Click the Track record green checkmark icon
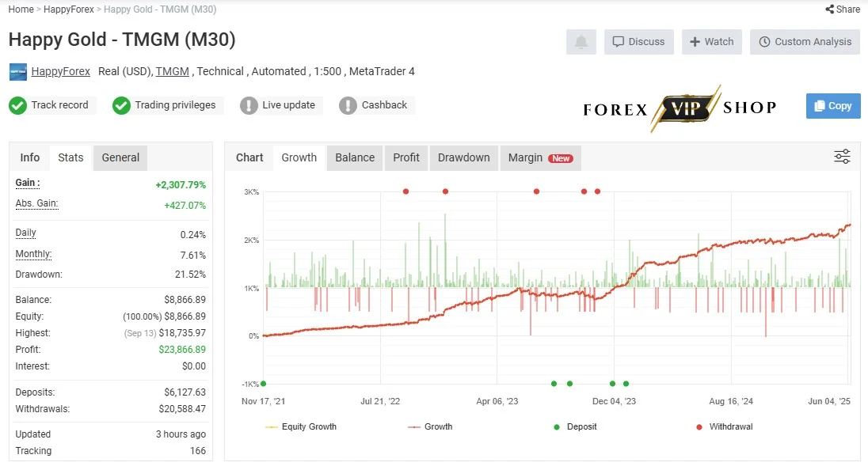The image size is (868, 466). tap(17, 105)
